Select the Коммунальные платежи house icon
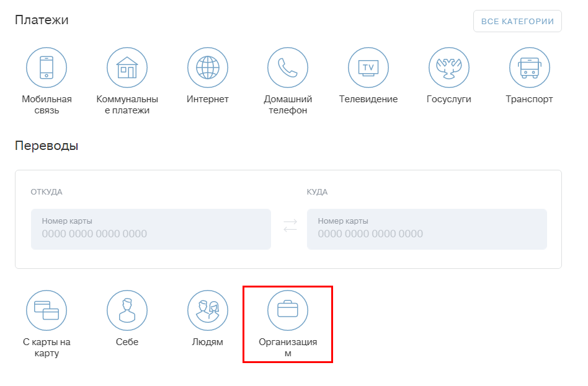Image resolution: width=588 pixels, height=386 pixels. pos(127,68)
